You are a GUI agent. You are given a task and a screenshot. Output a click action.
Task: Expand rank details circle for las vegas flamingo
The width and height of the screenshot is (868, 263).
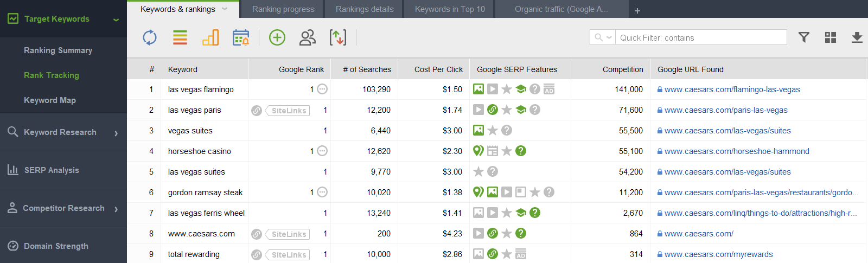click(x=322, y=89)
